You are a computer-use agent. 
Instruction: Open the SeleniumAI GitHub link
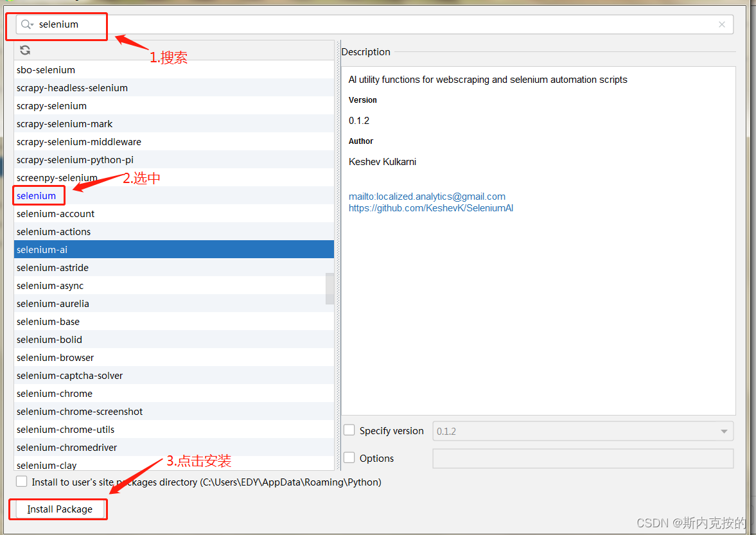click(x=430, y=207)
